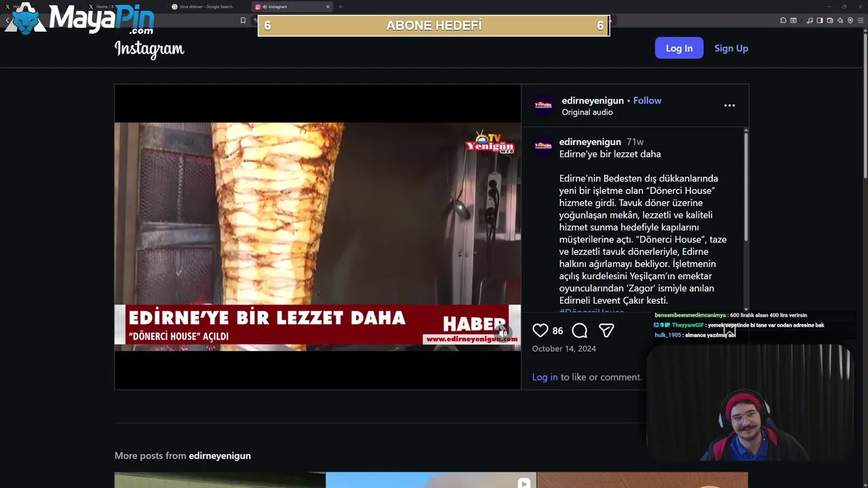Like the post with the heart icon
This screenshot has height=488, width=868.
click(x=540, y=330)
